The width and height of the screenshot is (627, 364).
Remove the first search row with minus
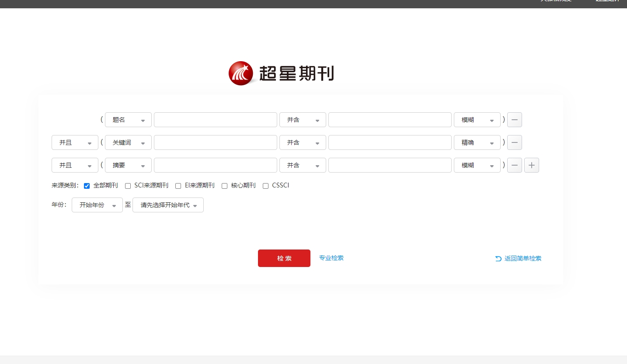tap(514, 120)
